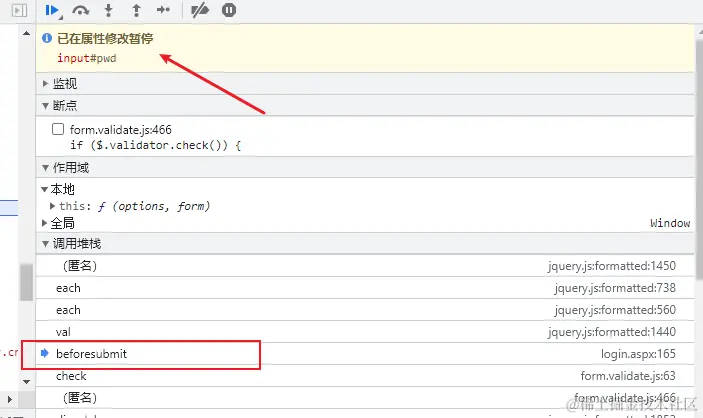Expand the 全局 (Global) scope
703x418 pixels.
(x=44, y=223)
